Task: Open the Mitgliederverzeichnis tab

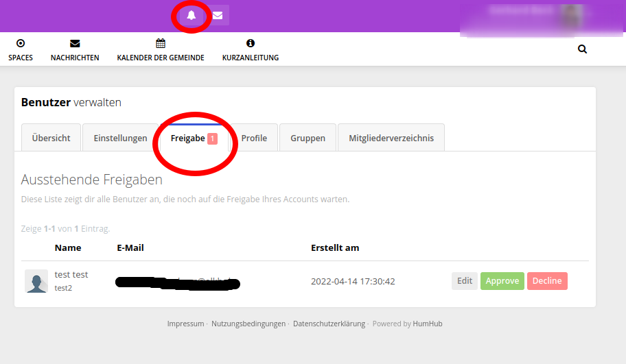Action: point(391,138)
